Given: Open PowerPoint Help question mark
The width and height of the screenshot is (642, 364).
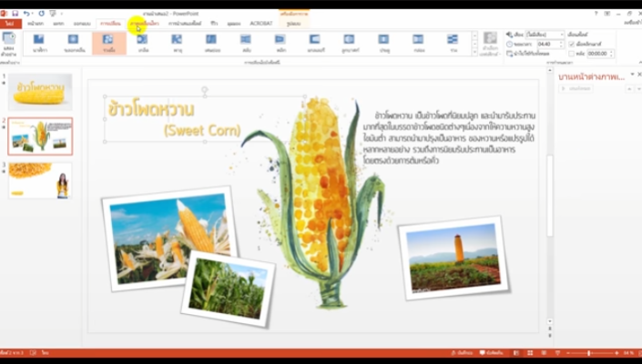Looking at the screenshot, I should click(x=596, y=14).
